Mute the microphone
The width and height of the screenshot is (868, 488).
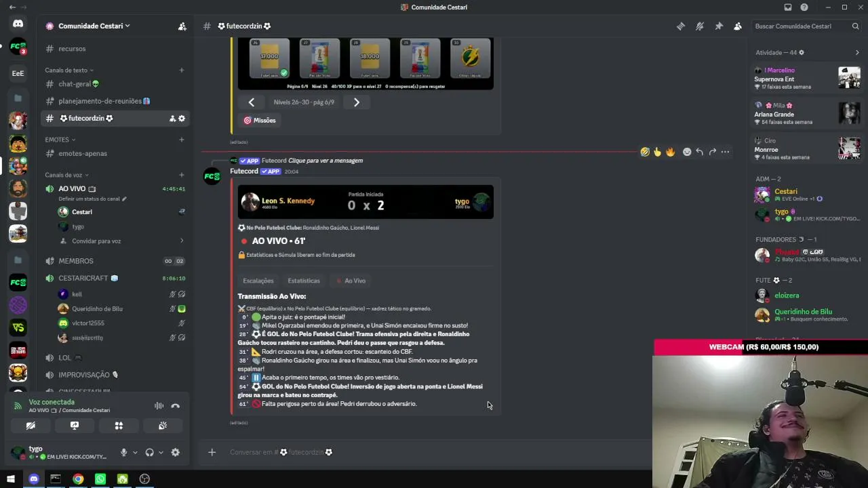click(x=123, y=453)
